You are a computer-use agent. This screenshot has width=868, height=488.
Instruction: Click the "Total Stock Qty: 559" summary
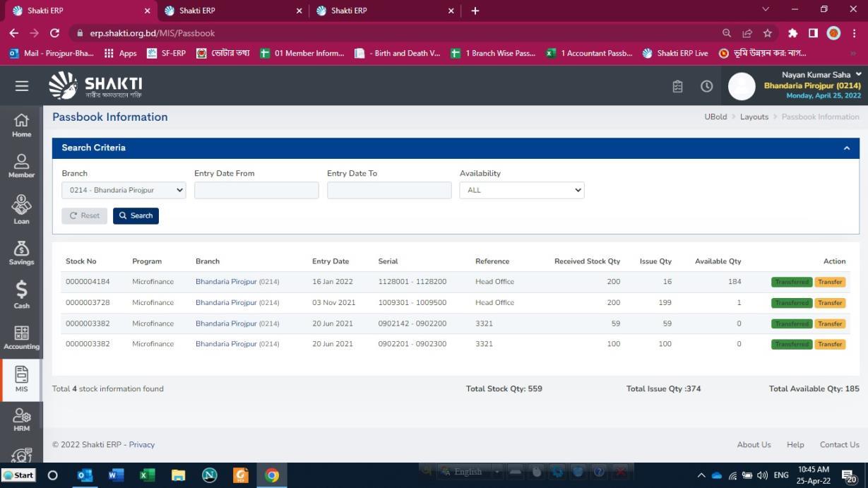(504, 389)
